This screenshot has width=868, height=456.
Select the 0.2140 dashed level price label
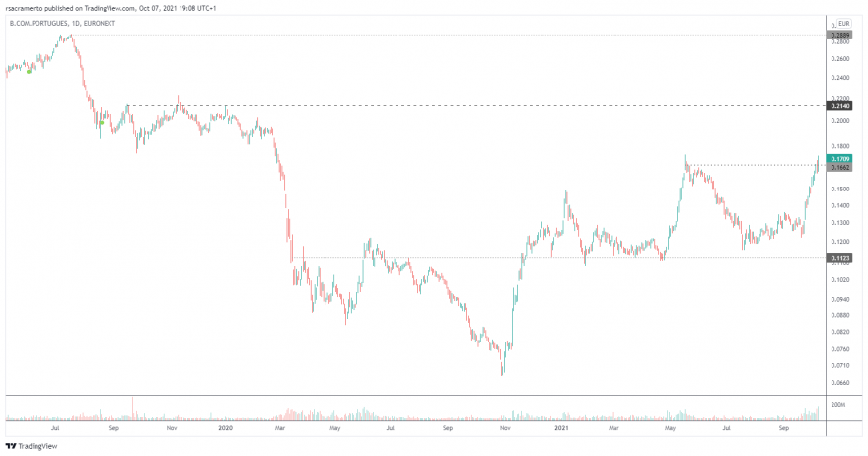pos(839,106)
